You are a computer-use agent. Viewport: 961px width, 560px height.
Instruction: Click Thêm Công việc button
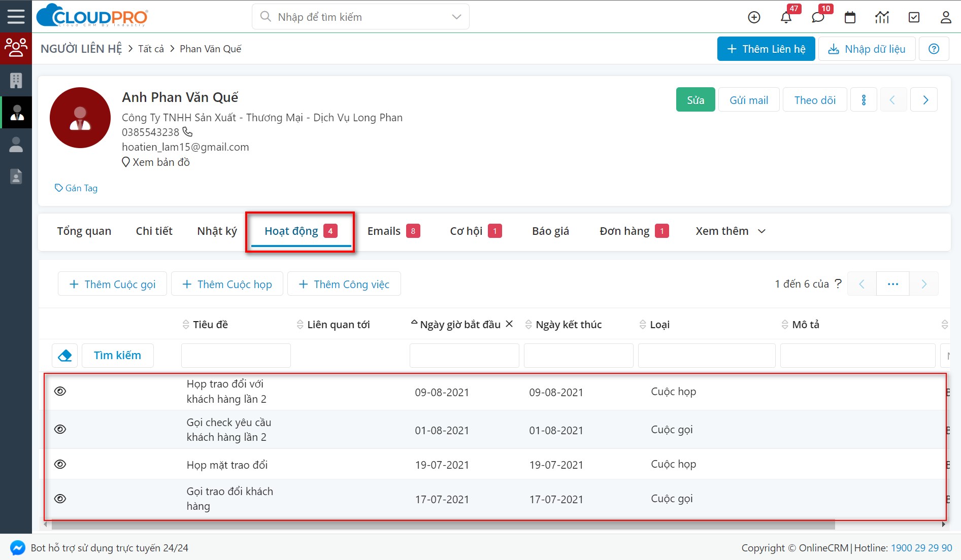(x=344, y=284)
